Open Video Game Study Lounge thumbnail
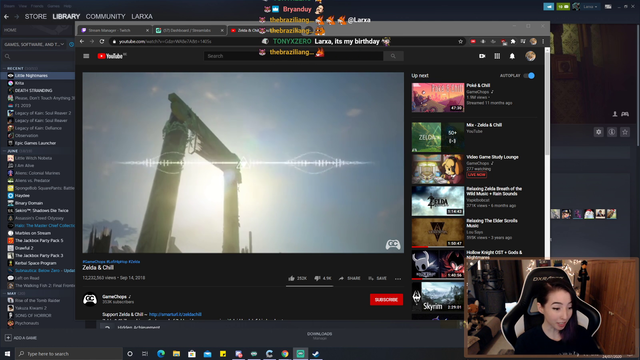The height and width of the screenshot is (360, 640). [438, 169]
